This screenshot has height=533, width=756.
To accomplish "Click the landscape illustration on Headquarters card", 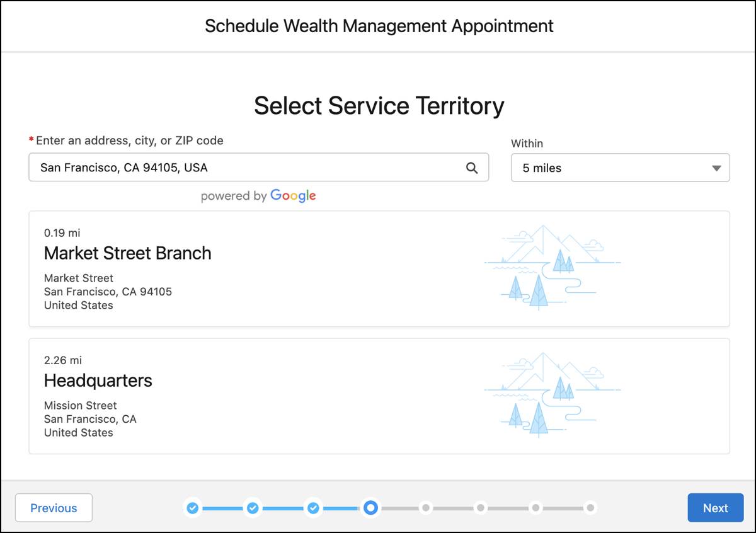I will [x=553, y=395].
